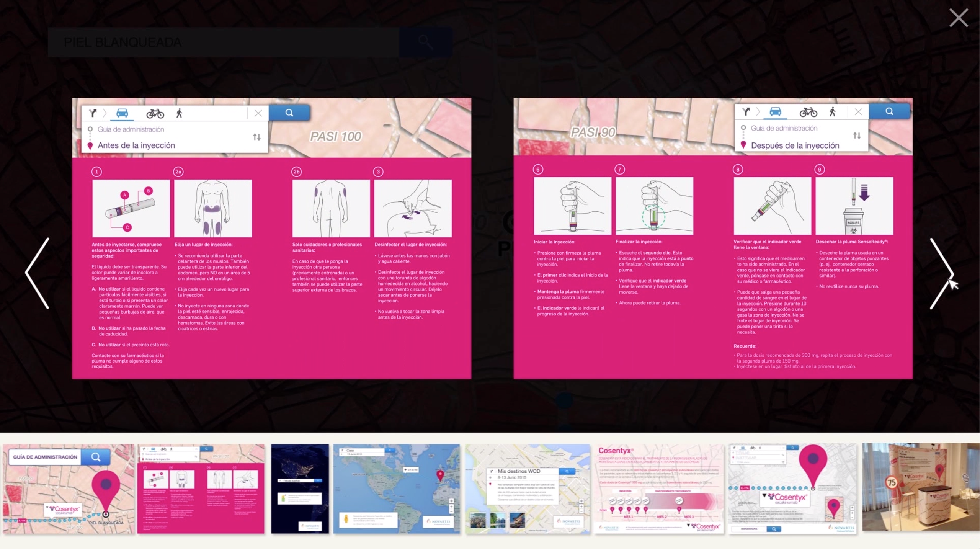Select the pink injection steps thumbnail
Image resolution: width=980 pixels, height=549 pixels.
point(201,489)
